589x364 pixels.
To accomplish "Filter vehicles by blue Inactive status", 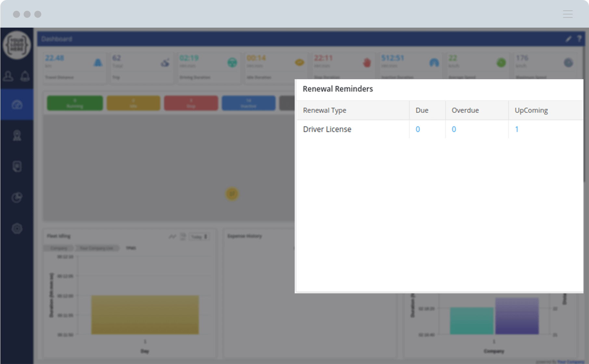I will (249, 103).
